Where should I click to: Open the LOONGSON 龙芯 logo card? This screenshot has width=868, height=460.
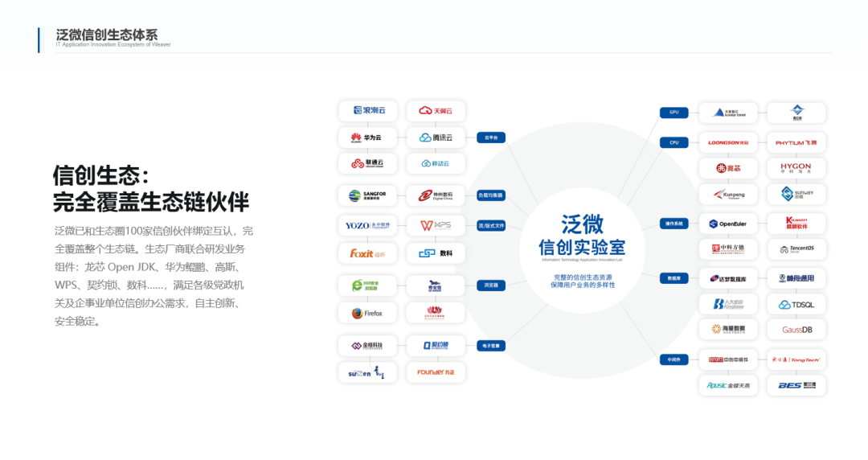pyautogui.click(x=728, y=142)
